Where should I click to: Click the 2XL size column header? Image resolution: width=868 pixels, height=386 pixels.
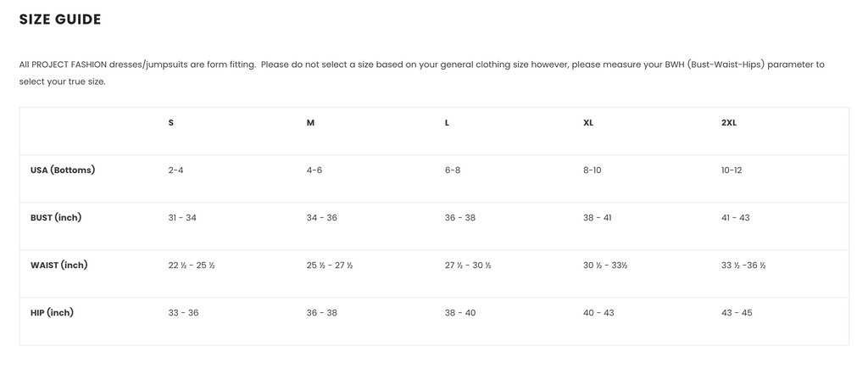pyautogui.click(x=729, y=123)
